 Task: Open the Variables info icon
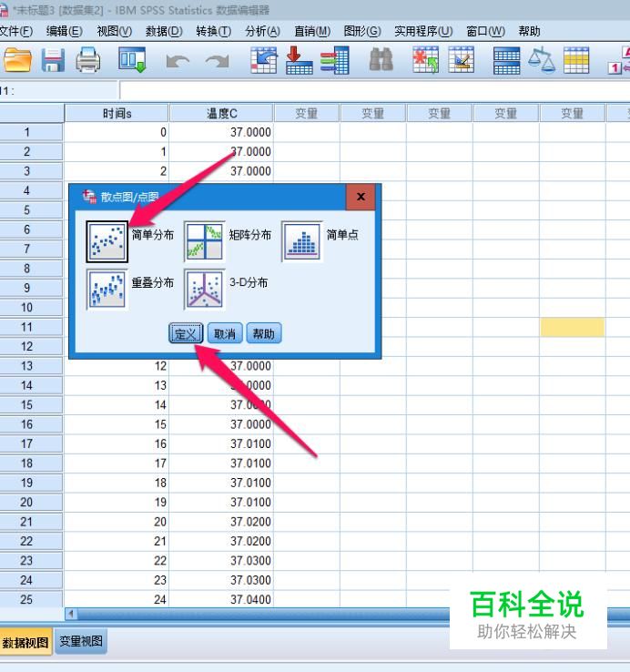pyautogui.click(x=334, y=60)
